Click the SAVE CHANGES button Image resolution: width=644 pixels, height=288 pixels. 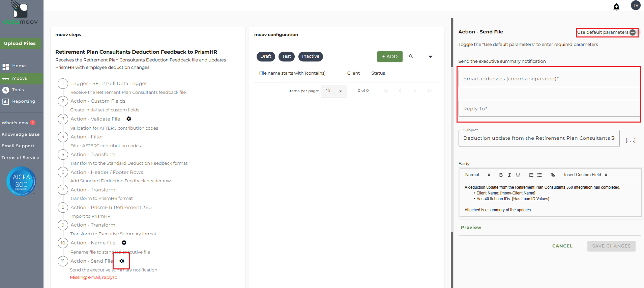click(611, 246)
